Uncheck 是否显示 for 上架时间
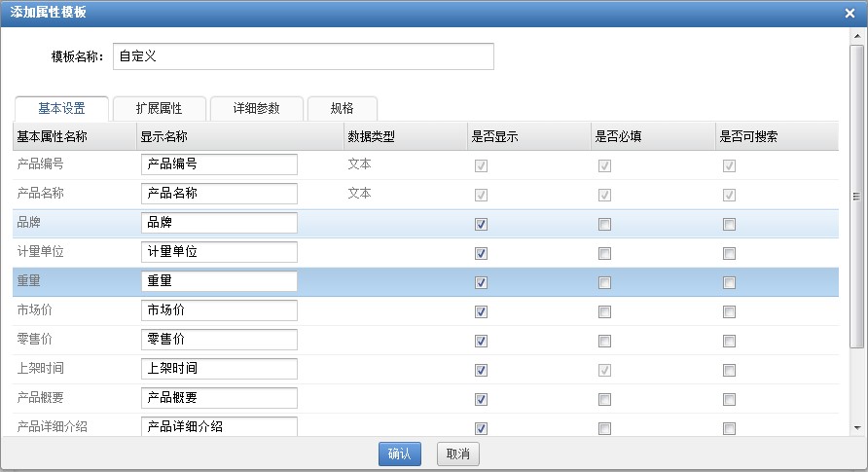 point(481,370)
